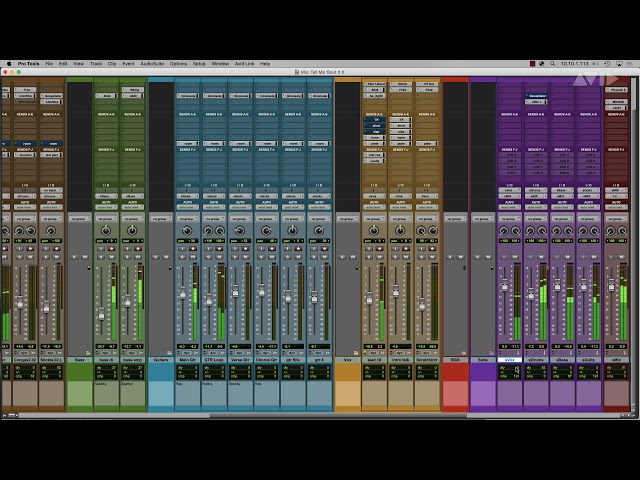
Task: Click the left pan knob on sVox track
Action: 504,231
